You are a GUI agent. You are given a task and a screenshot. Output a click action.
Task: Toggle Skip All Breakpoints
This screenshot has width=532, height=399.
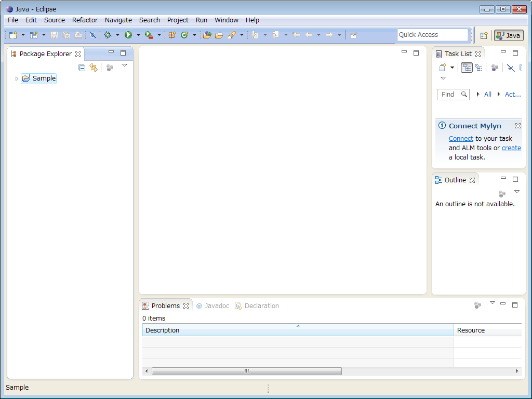(92, 35)
